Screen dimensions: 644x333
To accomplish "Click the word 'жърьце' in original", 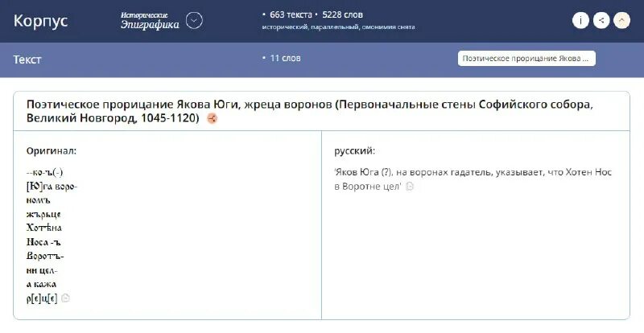I will [x=43, y=214].
